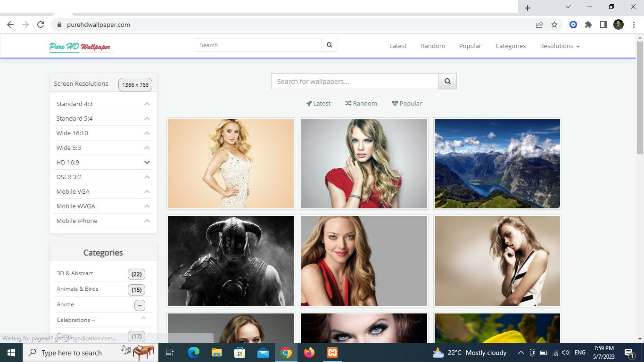Collapse the HD 16:9 resolution section
The width and height of the screenshot is (644, 362).
pos(147,162)
